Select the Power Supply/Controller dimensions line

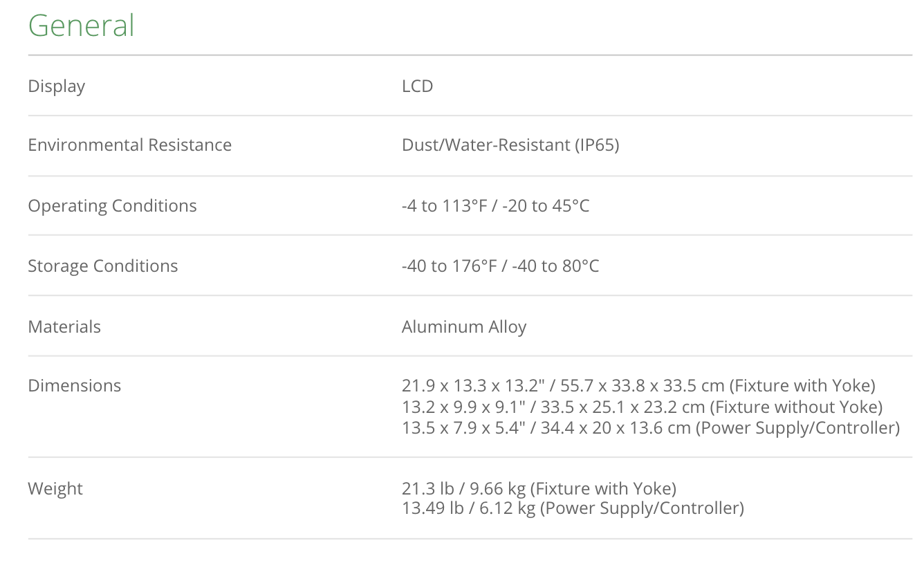(x=650, y=427)
